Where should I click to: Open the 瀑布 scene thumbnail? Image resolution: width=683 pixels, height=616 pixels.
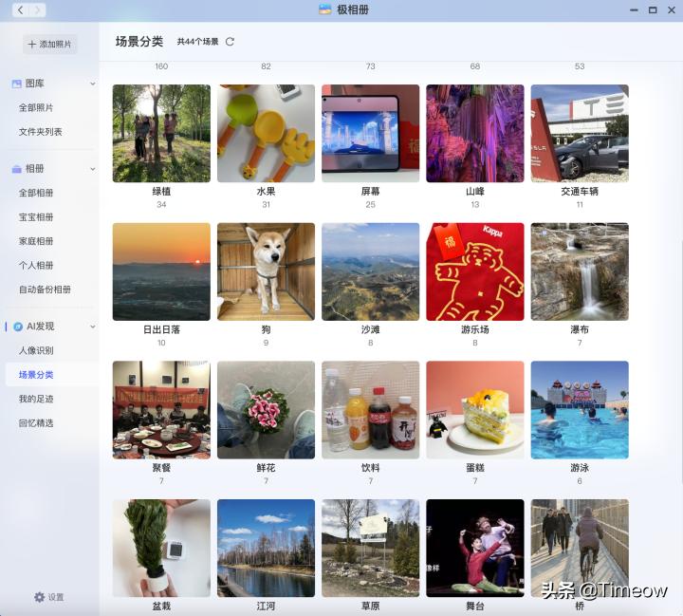click(580, 271)
